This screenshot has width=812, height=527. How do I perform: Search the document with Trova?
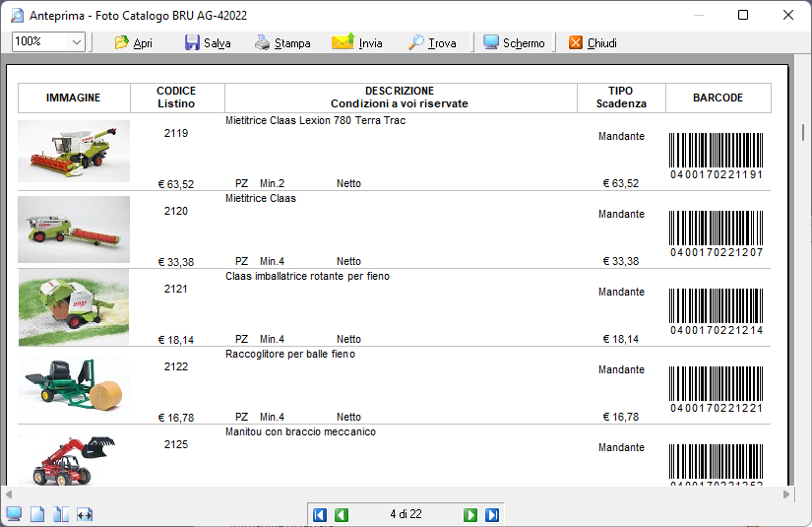[432, 43]
